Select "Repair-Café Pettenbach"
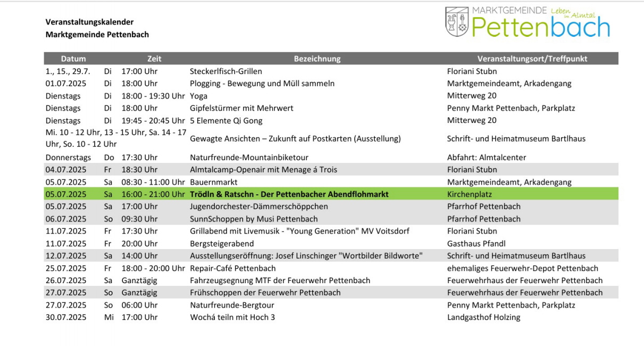Screen dimensions: 644x346 click(x=233, y=268)
